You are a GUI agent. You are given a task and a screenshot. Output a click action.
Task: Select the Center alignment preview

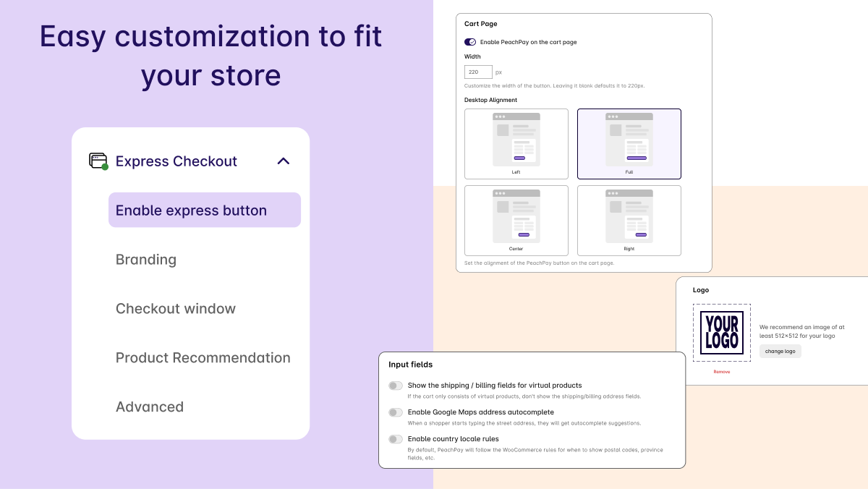[516, 221]
